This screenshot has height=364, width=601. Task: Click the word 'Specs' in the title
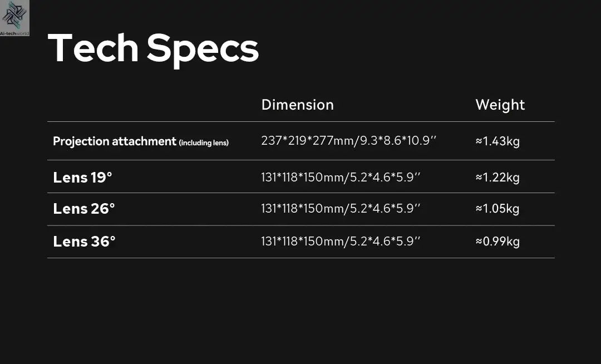coord(203,48)
